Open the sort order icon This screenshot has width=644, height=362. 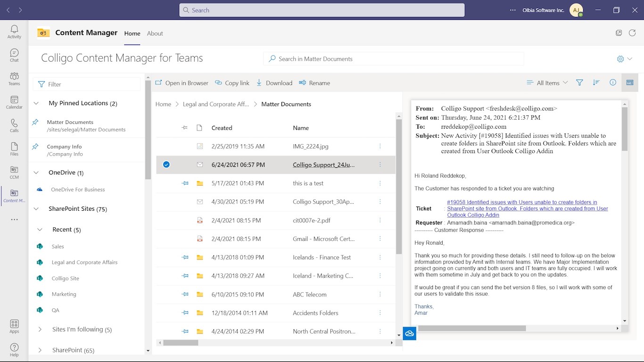tap(596, 82)
